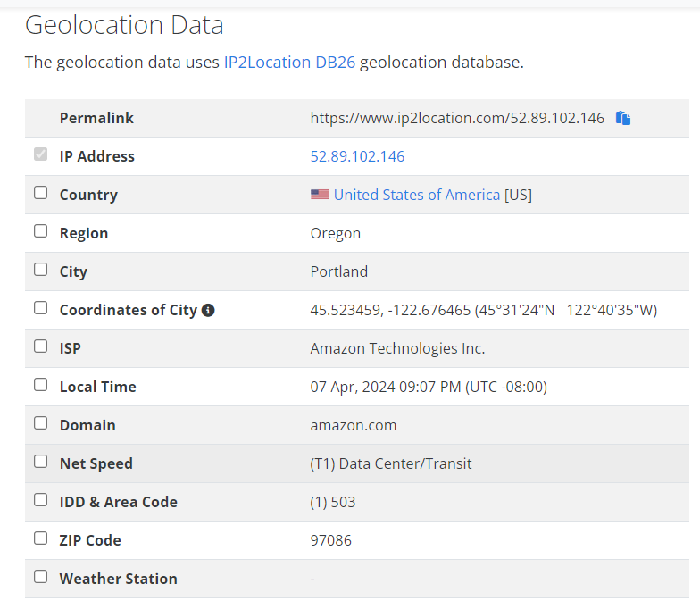700x601 pixels.
Task: Click the (T1) Data Center/Transit value
Action: tap(391, 463)
